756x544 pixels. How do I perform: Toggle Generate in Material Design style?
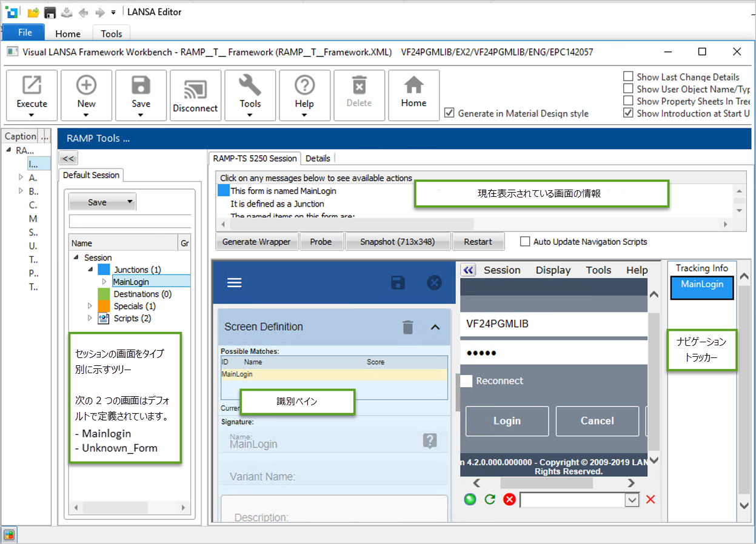[x=449, y=113]
